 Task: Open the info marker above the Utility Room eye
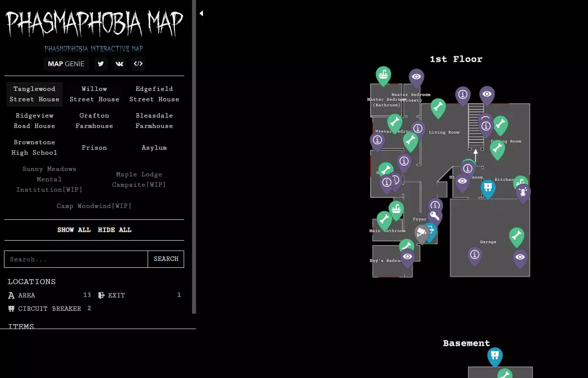tap(468, 169)
